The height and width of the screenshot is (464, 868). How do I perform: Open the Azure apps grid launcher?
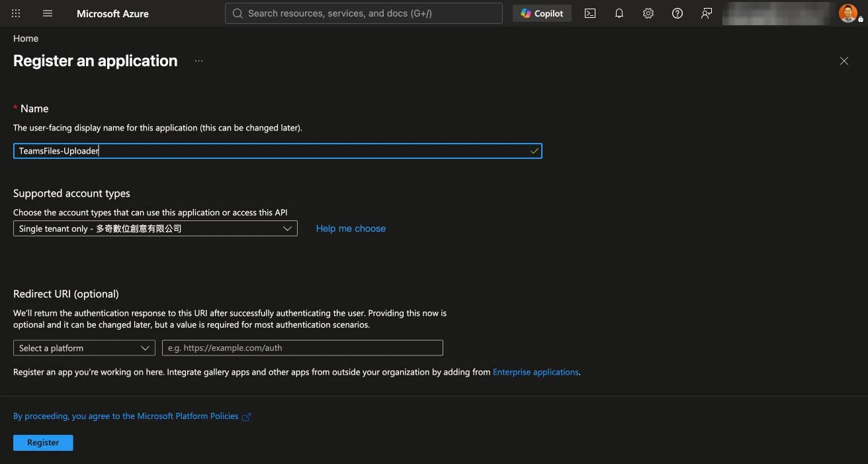tap(16, 13)
